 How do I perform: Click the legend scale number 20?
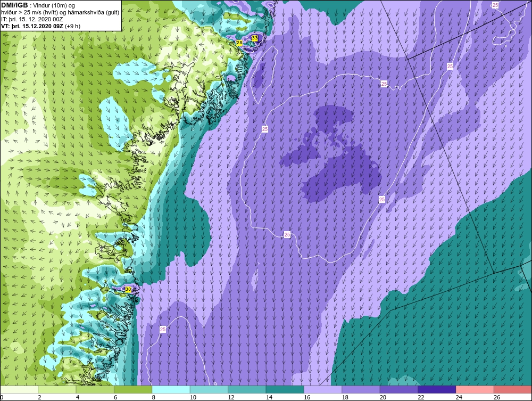coord(383,397)
